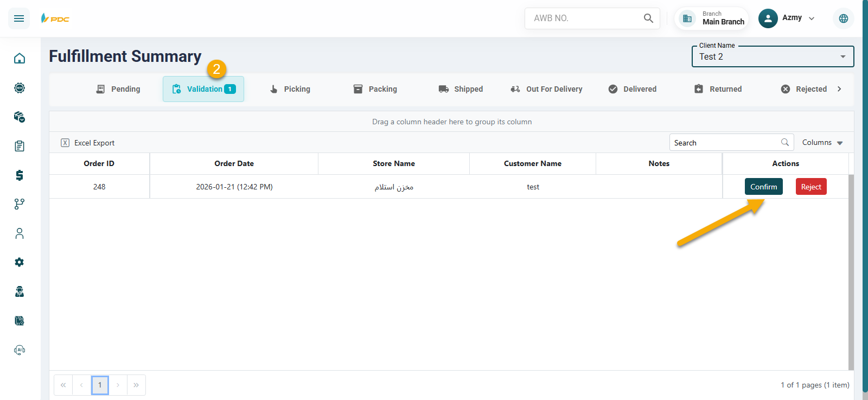
Task: Open the barcode box sidebar icon
Action: (x=20, y=321)
